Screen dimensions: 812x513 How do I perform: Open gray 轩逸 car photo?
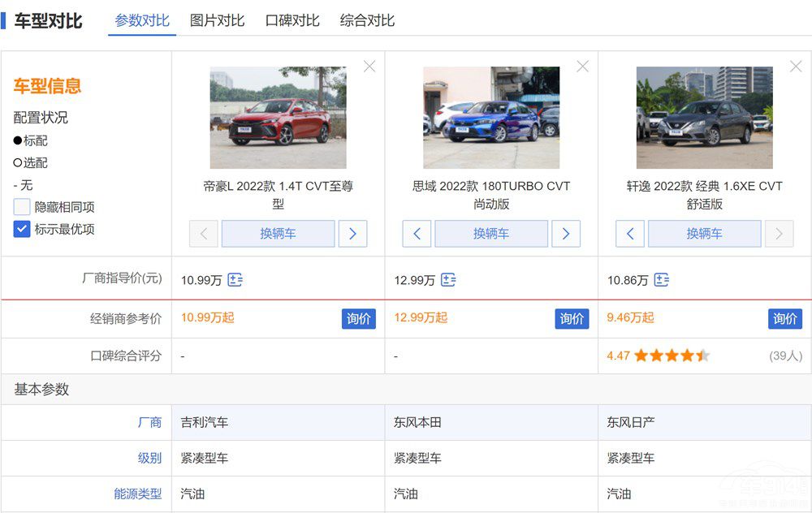coord(705,118)
